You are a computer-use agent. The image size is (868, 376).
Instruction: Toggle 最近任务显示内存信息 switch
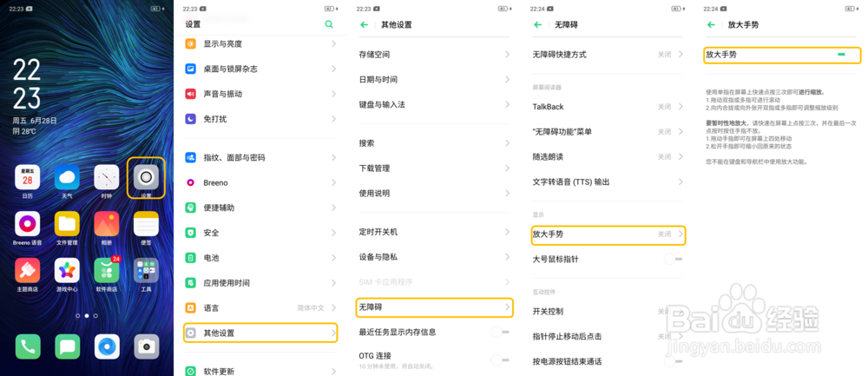[500, 332]
